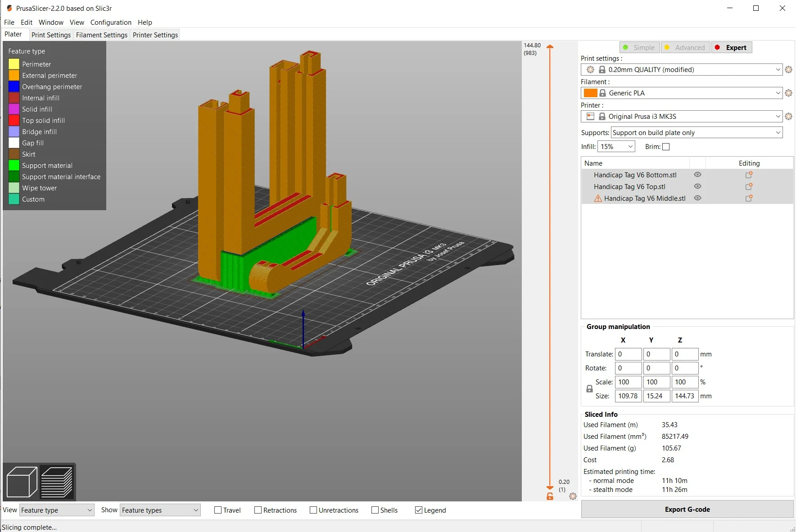
Task: Open printer settings gear next to Original Prusa i3 MK3S
Action: coord(788,117)
